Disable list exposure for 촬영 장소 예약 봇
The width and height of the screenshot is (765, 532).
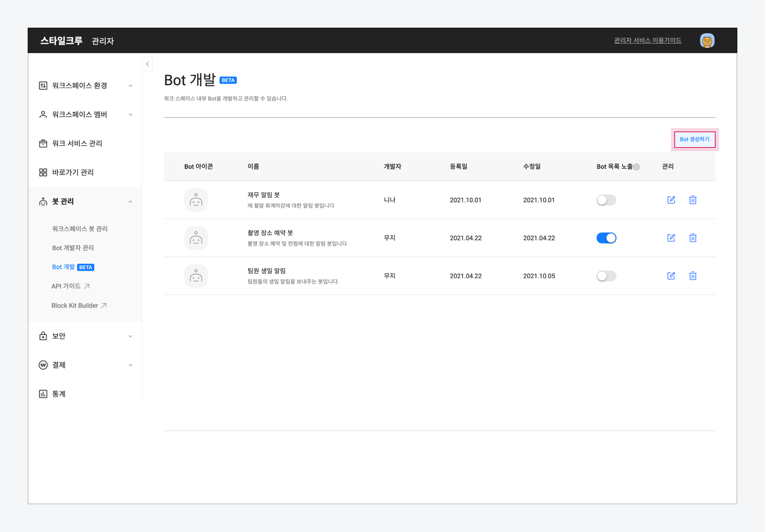click(606, 238)
